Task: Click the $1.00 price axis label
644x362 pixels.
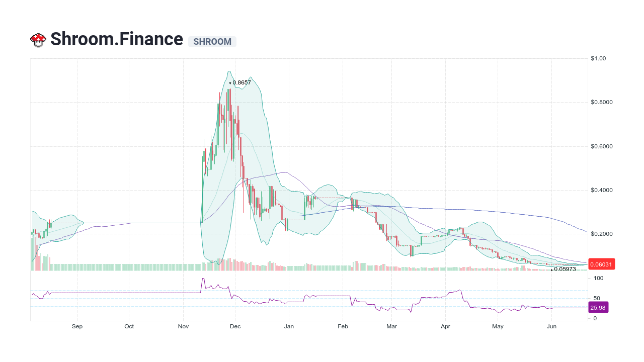Action: [x=599, y=58]
